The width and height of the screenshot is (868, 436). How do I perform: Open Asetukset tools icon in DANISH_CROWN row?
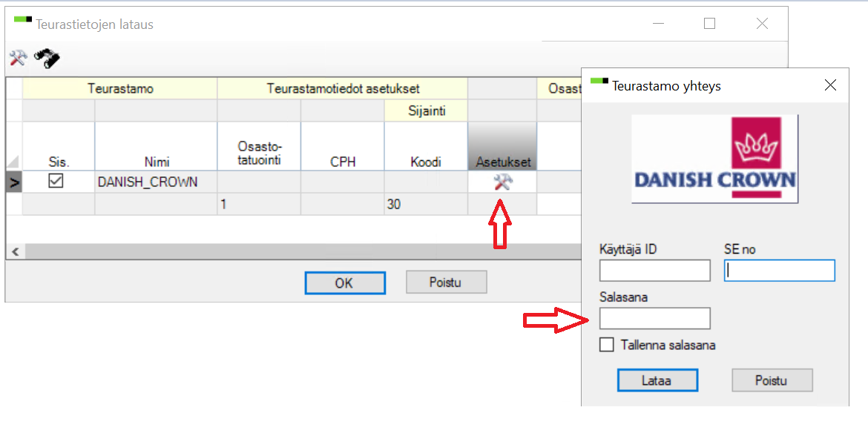(x=503, y=182)
